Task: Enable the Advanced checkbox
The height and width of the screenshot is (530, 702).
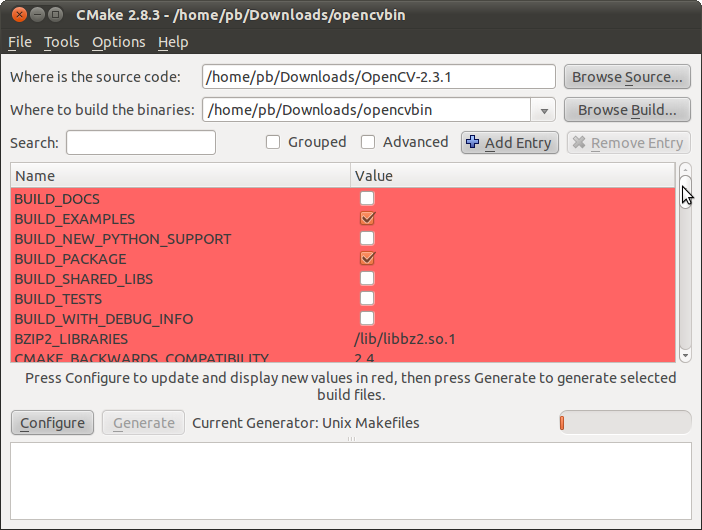Action: click(x=368, y=142)
